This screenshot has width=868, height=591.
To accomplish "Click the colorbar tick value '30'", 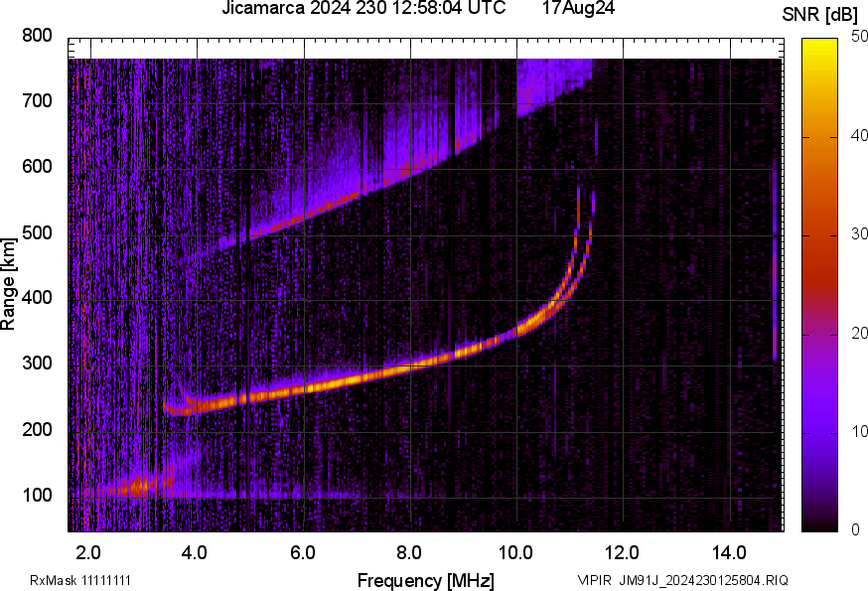I will tap(859, 234).
